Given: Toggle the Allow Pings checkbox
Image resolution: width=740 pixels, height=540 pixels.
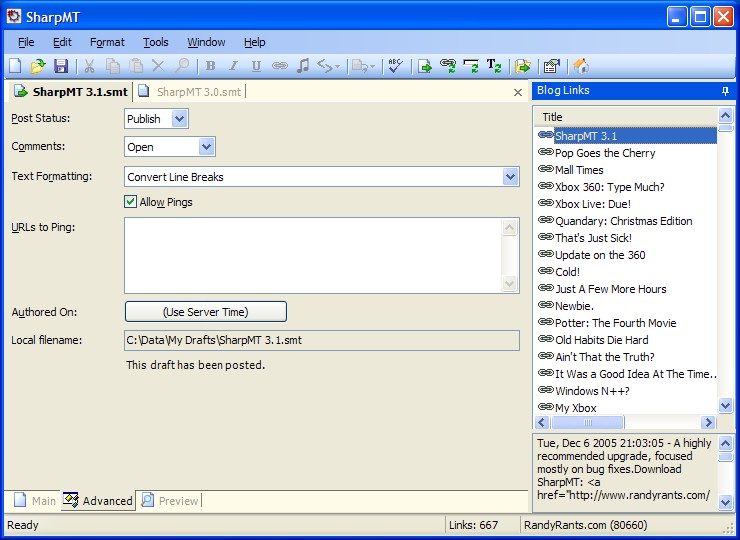Looking at the screenshot, I should click(x=131, y=202).
